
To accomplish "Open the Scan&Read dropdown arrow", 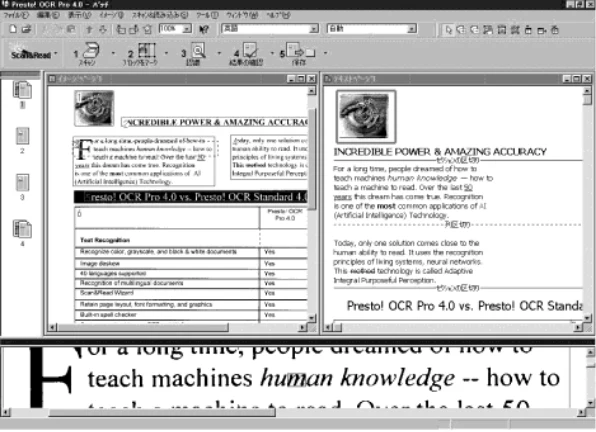I will (x=56, y=53).
